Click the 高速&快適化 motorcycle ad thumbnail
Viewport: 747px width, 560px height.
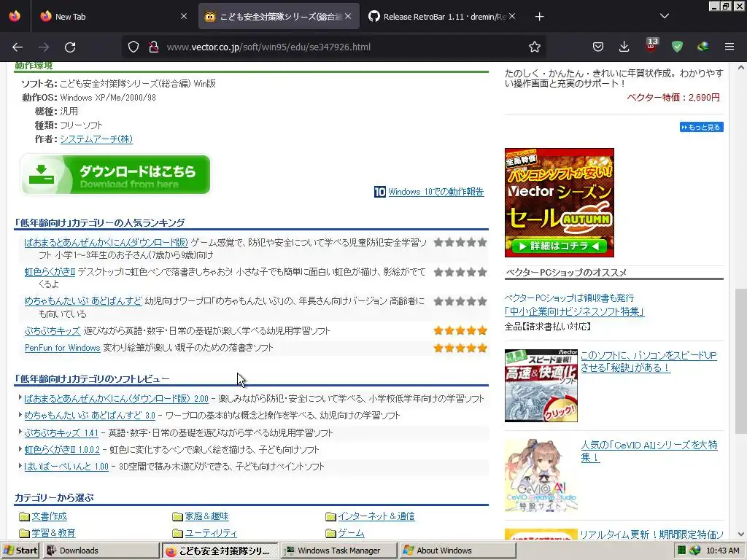pos(541,385)
